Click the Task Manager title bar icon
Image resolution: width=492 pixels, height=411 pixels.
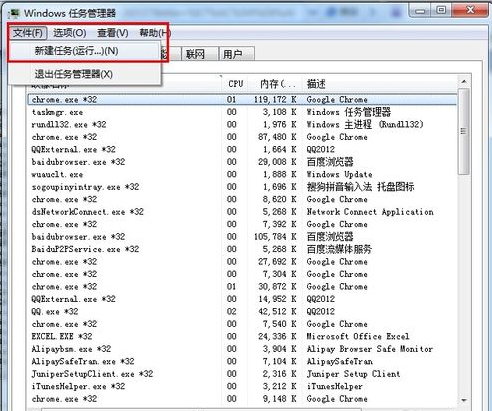tap(14, 14)
